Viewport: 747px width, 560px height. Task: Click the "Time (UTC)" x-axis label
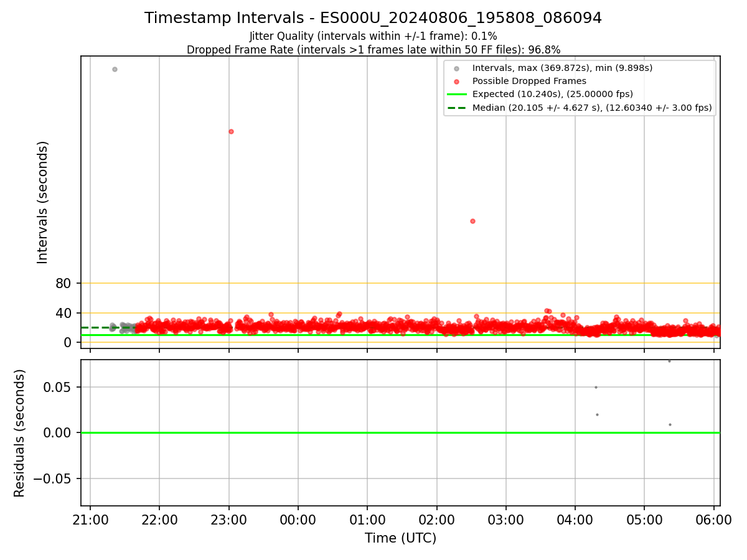pos(400,538)
